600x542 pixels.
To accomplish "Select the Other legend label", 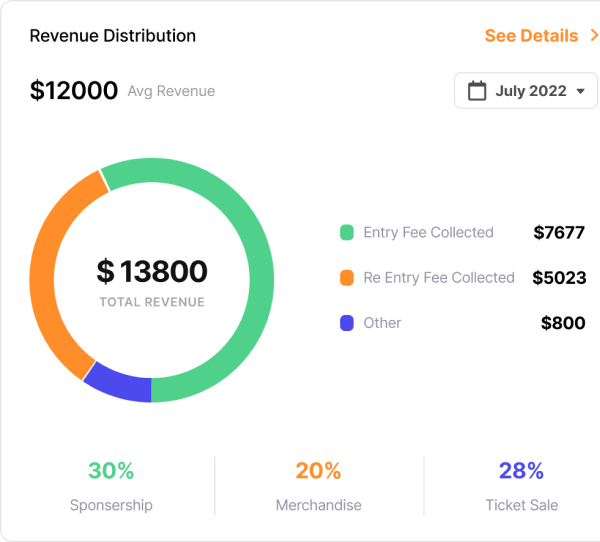I will click(382, 323).
